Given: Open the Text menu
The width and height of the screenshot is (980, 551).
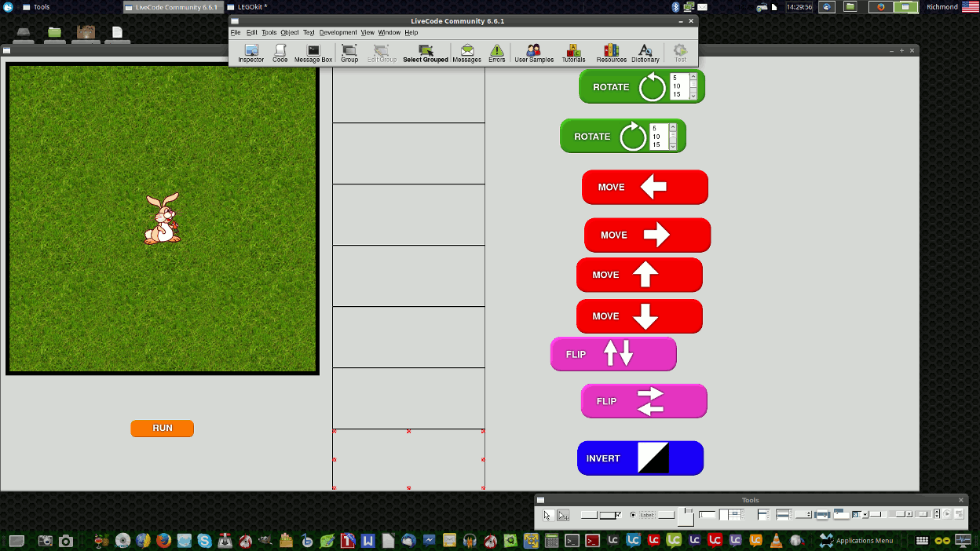Looking at the screenshot, I should [309, 33].
